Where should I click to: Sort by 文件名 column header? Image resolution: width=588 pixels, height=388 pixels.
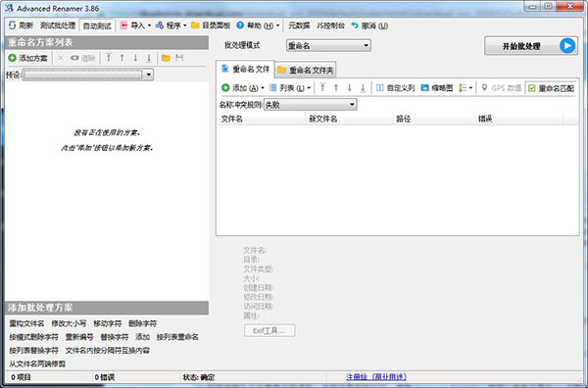(x=262, y=119)
